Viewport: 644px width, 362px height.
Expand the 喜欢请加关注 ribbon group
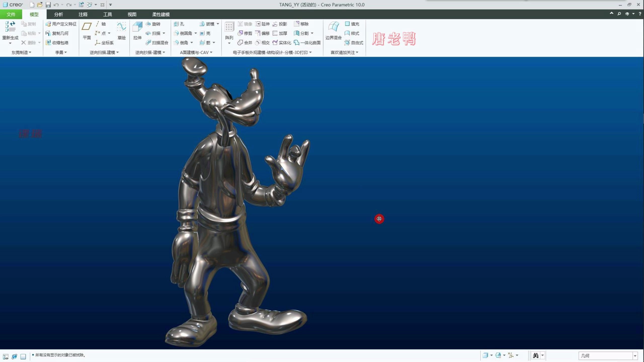coord(344,52)
